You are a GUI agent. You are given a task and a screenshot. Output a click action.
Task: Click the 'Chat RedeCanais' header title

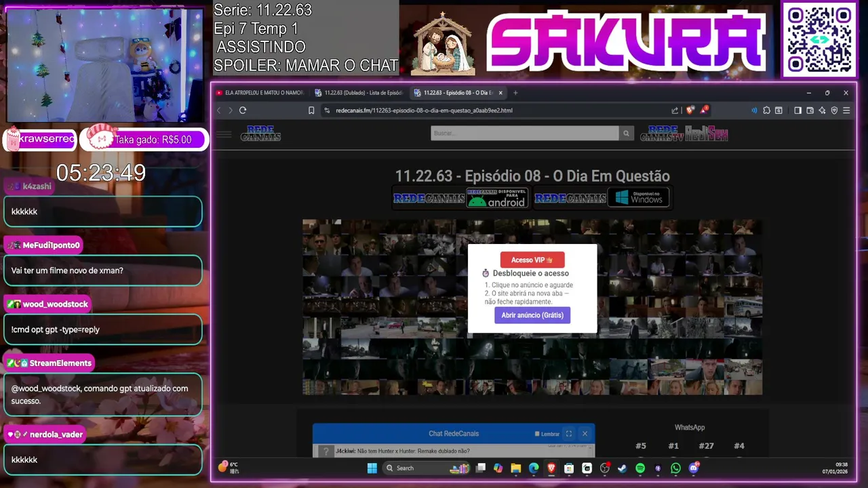click(454, 434)
